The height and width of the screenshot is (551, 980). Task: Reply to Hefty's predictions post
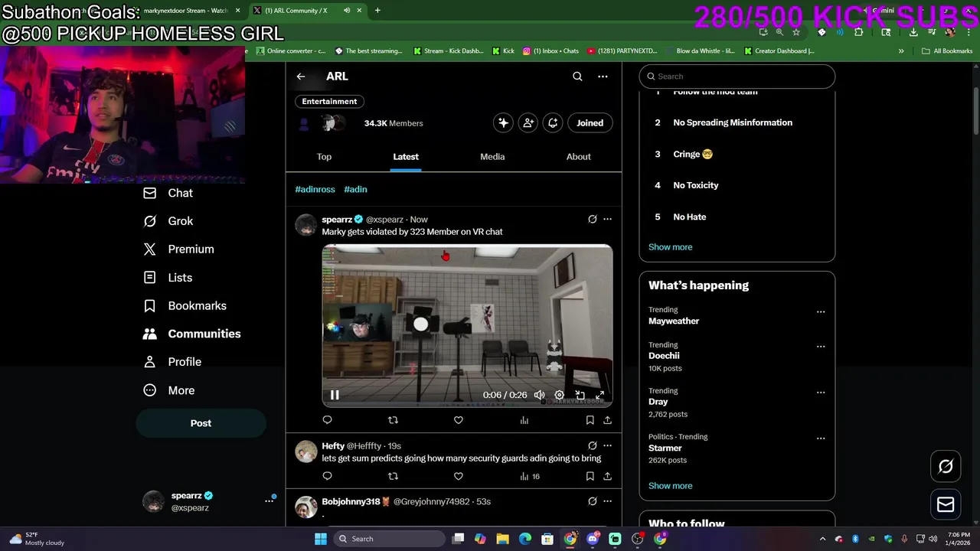pos(327,476)
